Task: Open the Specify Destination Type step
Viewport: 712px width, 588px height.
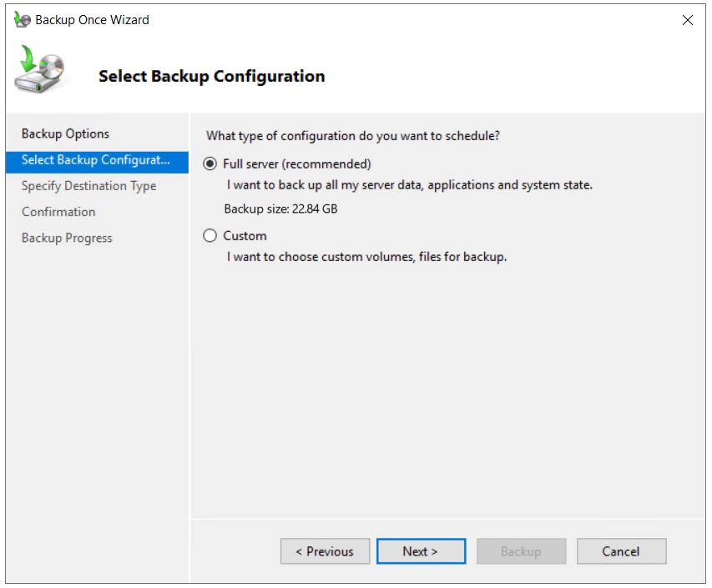Action: tap(88, 186)
